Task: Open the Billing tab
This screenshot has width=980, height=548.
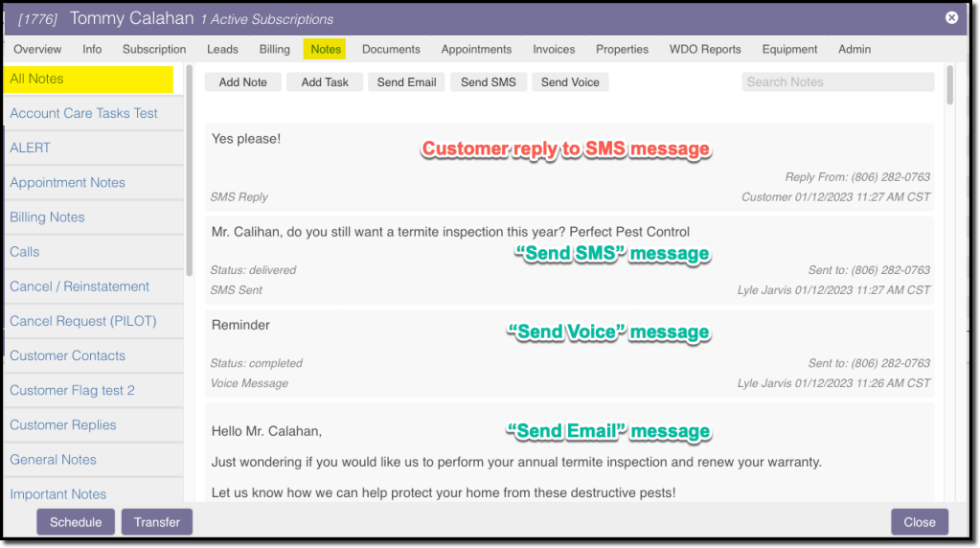Action: (x=274, y=49)
